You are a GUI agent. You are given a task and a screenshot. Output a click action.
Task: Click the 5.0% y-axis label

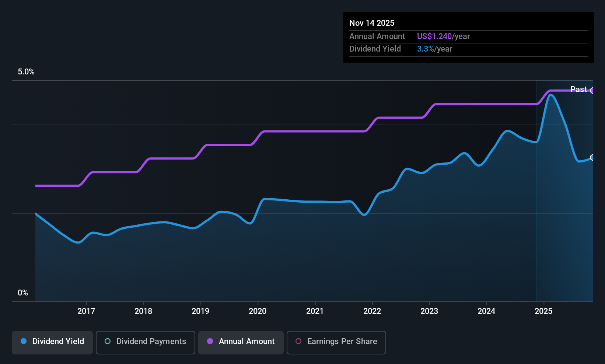coord(26,72)
